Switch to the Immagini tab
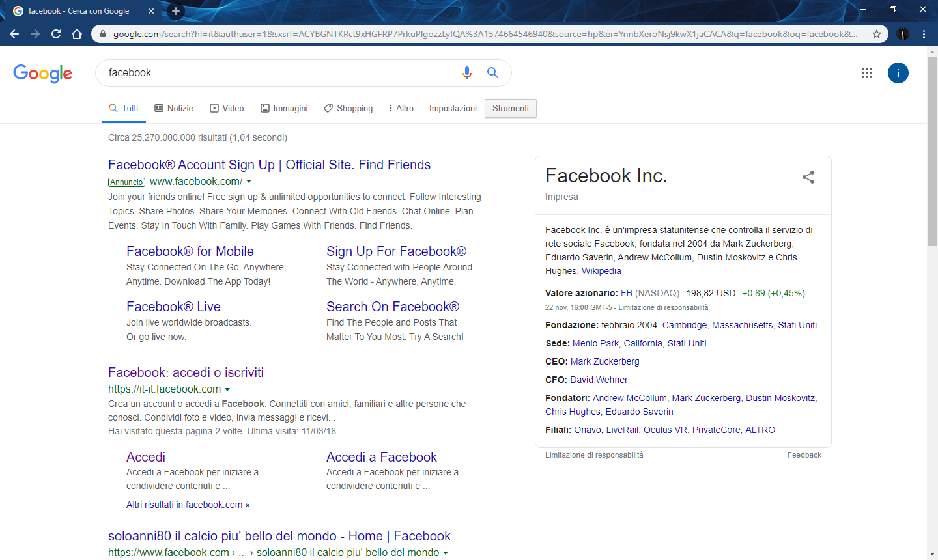The width and height of the screenshot is (938, 560). 284,109
